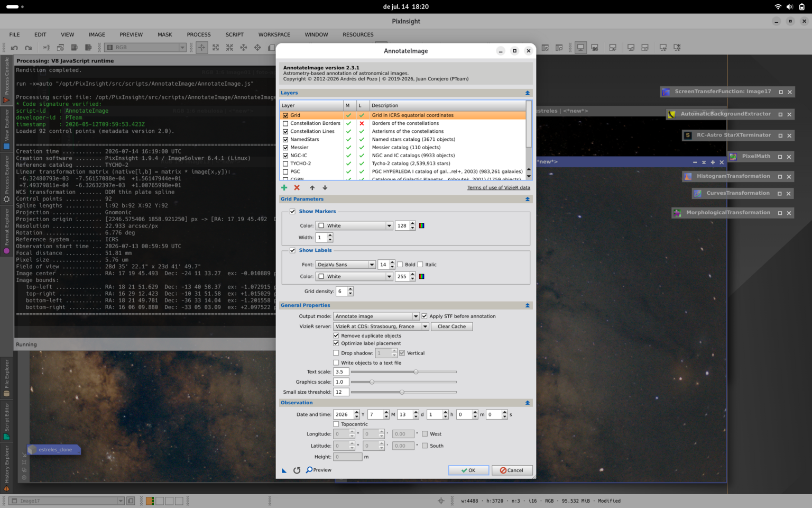Click the Graphics scale slider
Image resolution: width=812 pixels, height=508 pixels.
tap(404, 382)
